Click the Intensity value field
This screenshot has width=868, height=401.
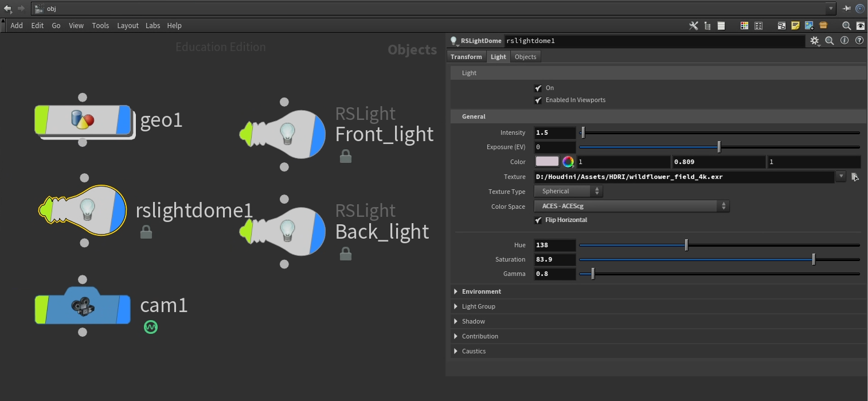[554, 133]
